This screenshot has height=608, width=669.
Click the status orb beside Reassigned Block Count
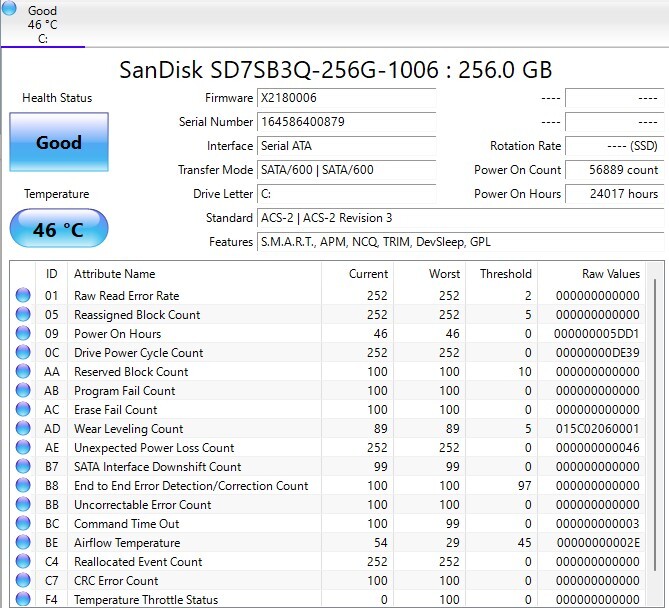(23, 315)
